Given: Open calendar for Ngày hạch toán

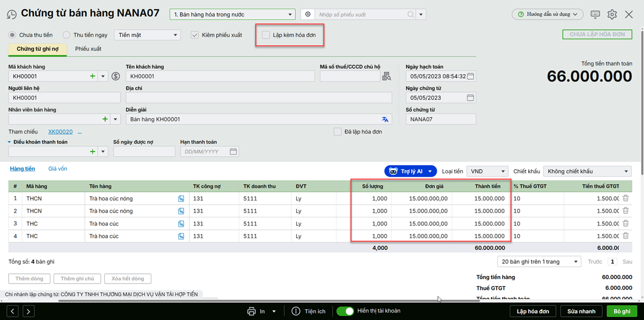Looking at the screenshot, I should click(x=471, y=76).
